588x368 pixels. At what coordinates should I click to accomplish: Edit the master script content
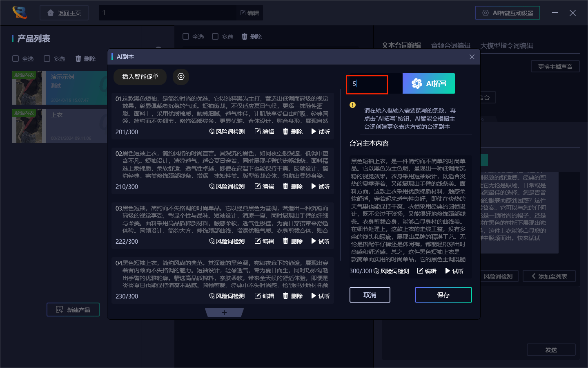coord(427,271)
